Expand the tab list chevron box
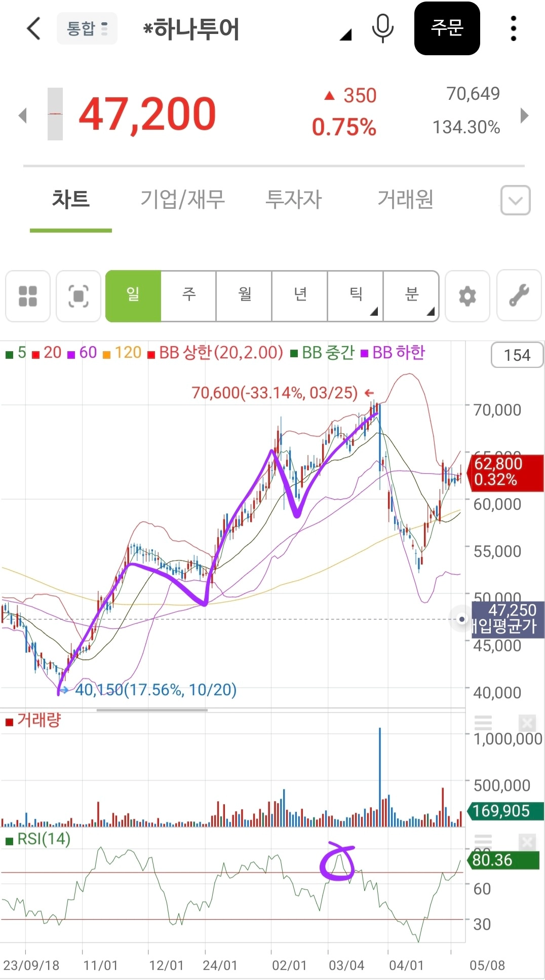Viewport: 545px width, 980px height. coord(516,200)
